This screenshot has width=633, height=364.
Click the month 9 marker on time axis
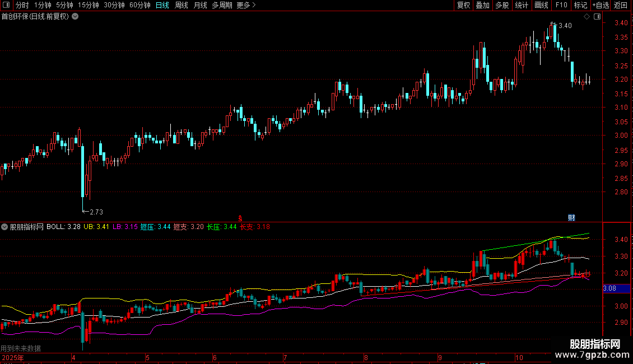440,357
